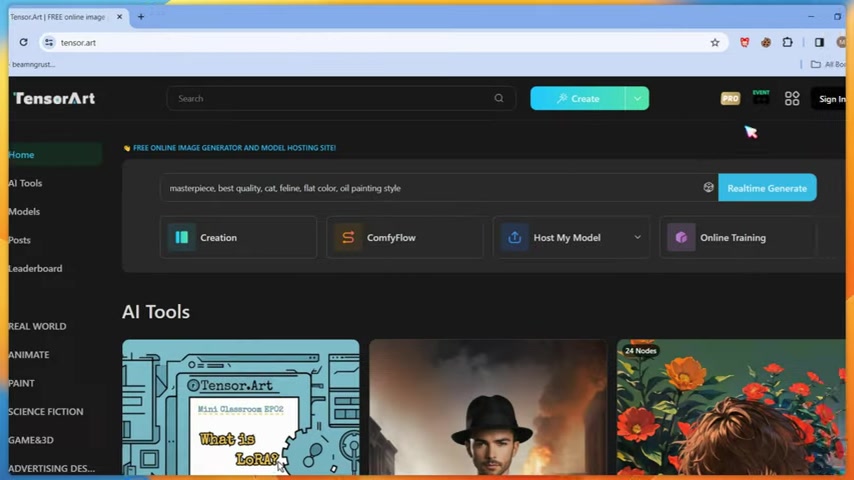The image size is (854, 480).
Task: Reload the page in browser
Action: pos(23,42)
